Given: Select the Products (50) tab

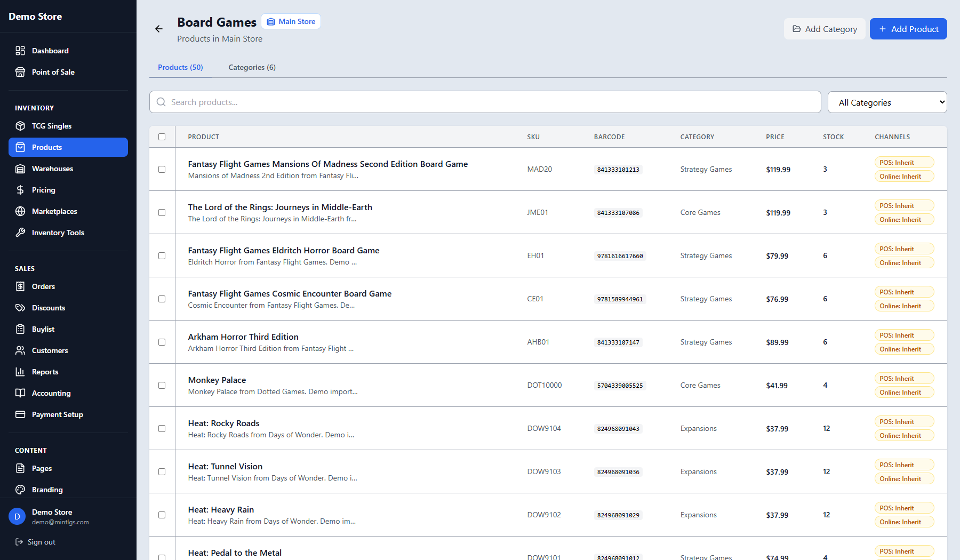Looking at the screenshot, I should [180, 67].
